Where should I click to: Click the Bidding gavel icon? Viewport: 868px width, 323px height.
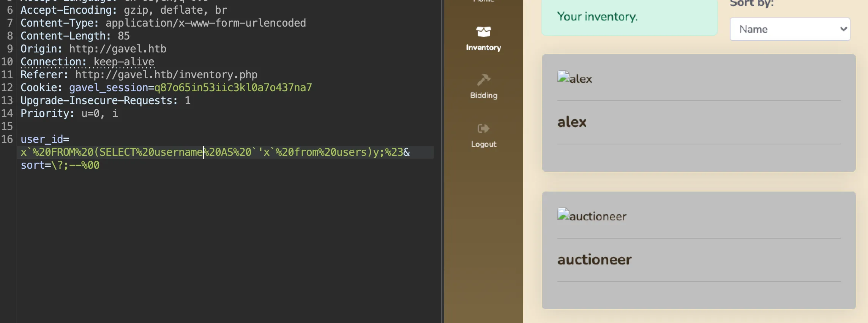click(x=483, y=80)
